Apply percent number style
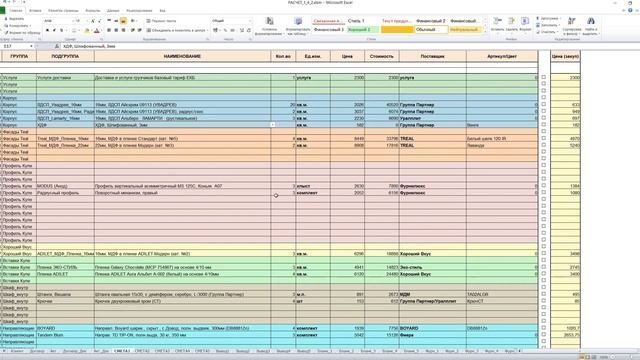 coord(225,31)
